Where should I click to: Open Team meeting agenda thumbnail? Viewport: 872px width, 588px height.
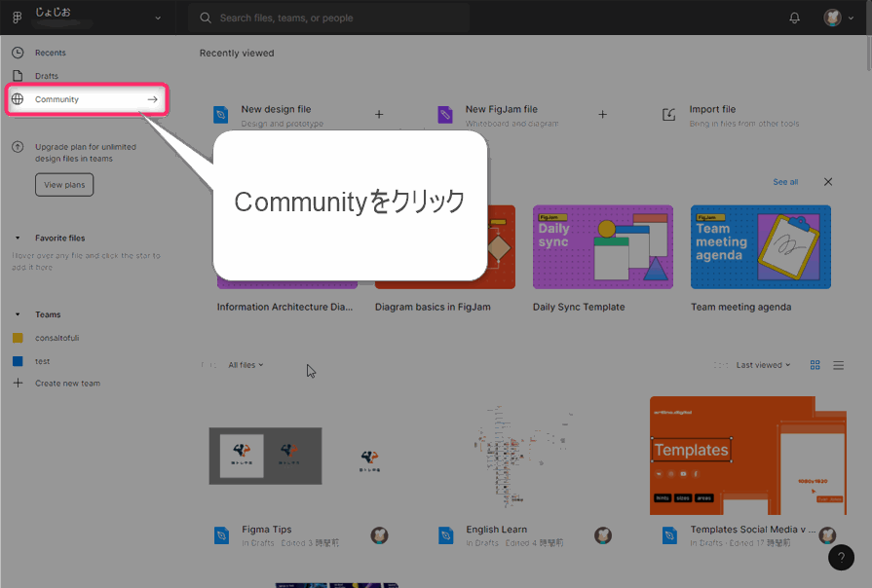(x=761, y=247)
